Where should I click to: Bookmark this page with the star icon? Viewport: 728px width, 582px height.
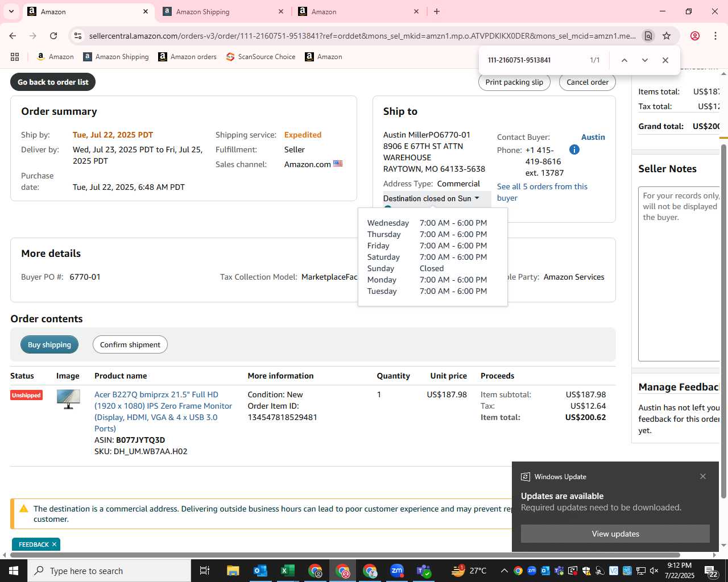[x=667, y=36]
